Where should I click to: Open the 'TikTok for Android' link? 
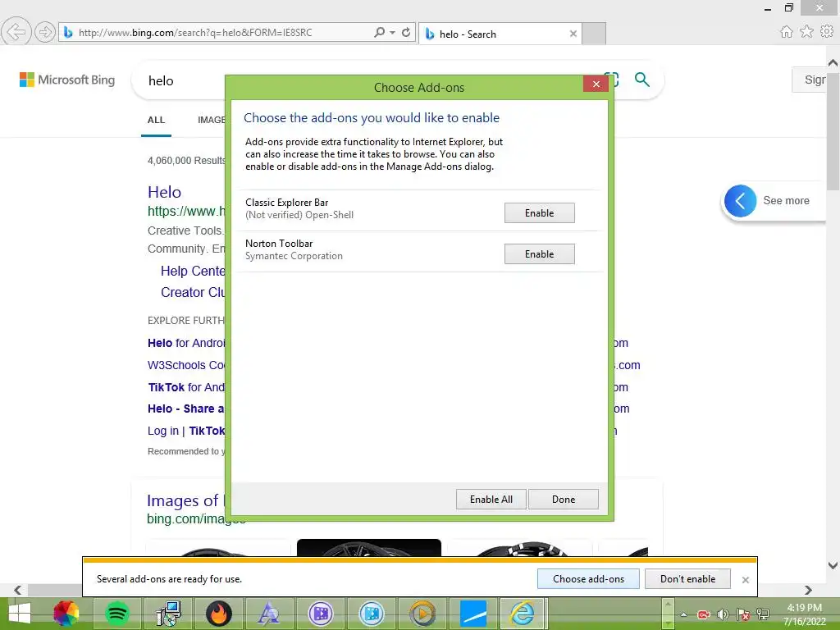(186, 387)
